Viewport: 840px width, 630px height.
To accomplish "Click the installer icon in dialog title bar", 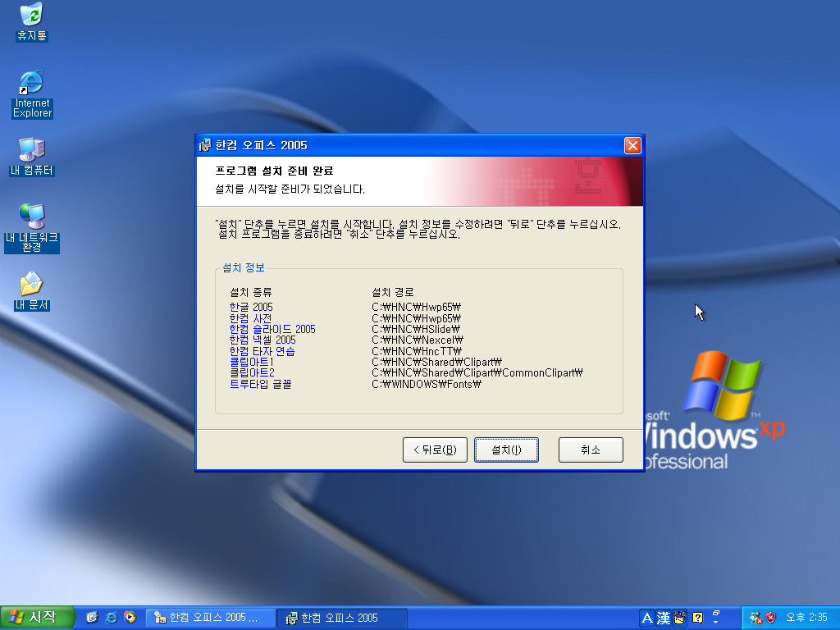I will 204,145.
